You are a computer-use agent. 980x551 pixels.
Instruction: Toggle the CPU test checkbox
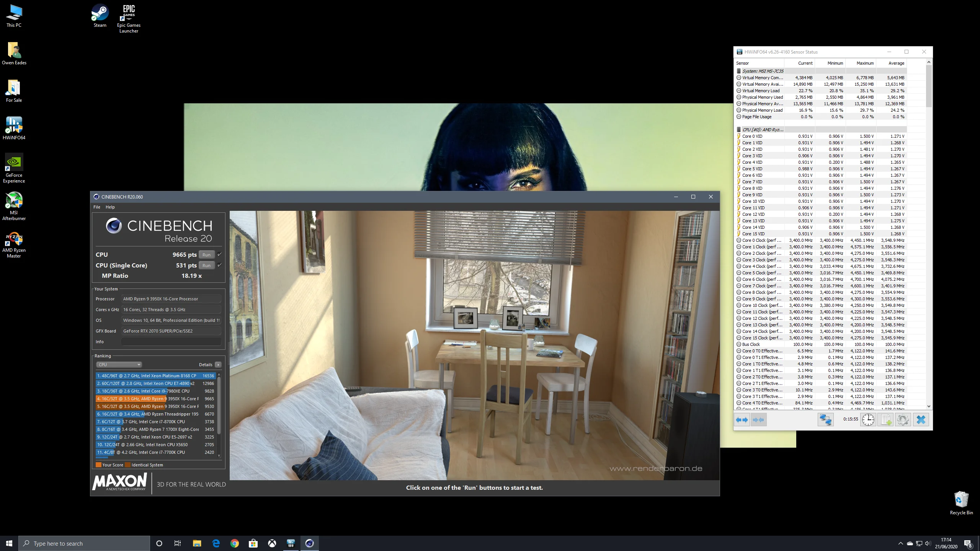219,254
